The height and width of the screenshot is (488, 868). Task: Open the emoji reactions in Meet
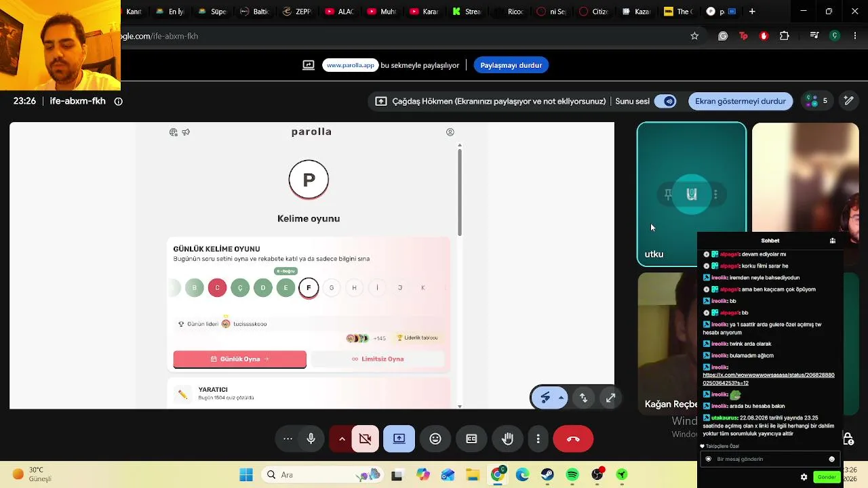[435, 439]
